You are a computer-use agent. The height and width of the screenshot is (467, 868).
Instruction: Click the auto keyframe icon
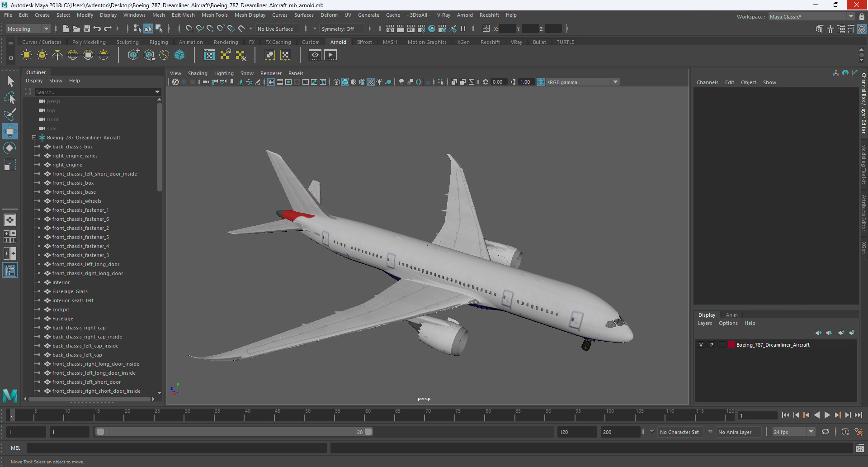click(845, 432)
